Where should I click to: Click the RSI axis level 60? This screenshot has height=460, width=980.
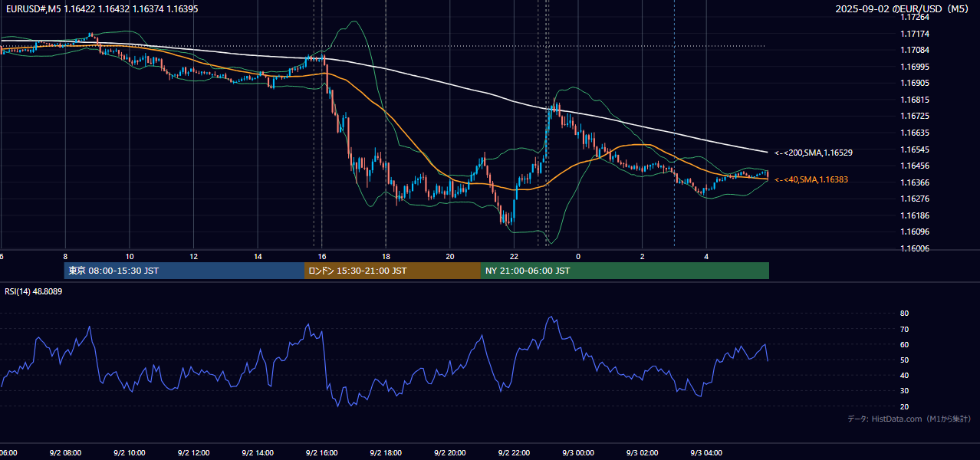coord(904,344)
